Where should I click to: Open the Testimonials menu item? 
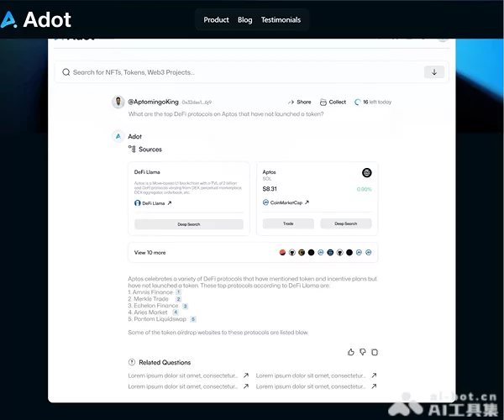[281, 20]
